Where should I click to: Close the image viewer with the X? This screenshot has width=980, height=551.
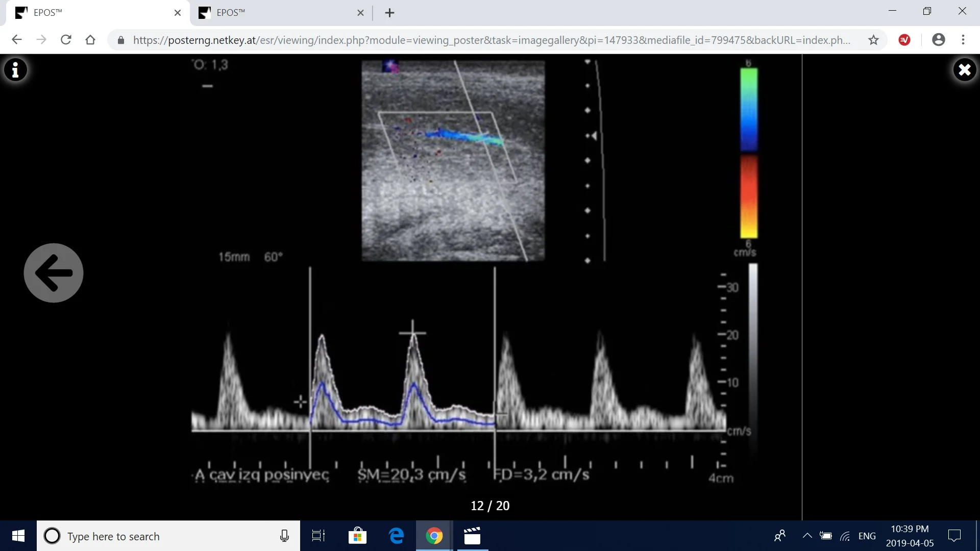point(965,70)
